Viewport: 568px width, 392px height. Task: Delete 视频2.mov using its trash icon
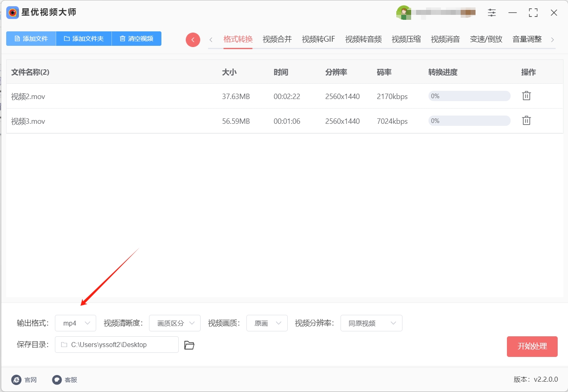click(x=526, y=96)
